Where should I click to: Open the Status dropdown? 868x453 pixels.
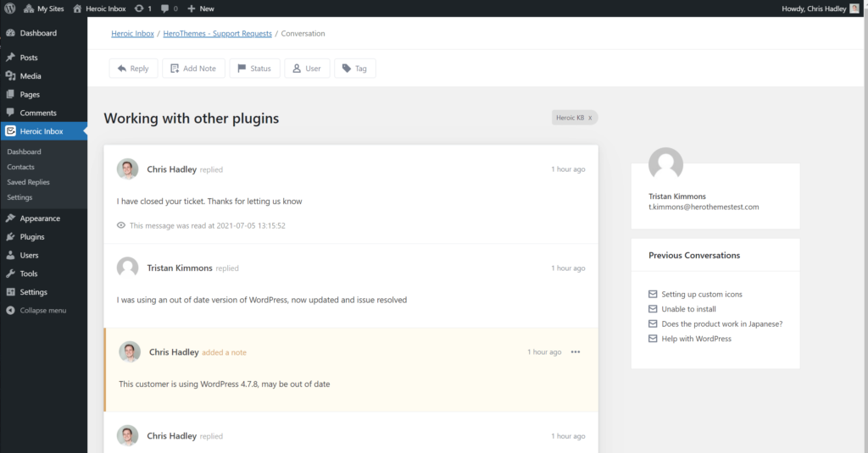point(253,69)
